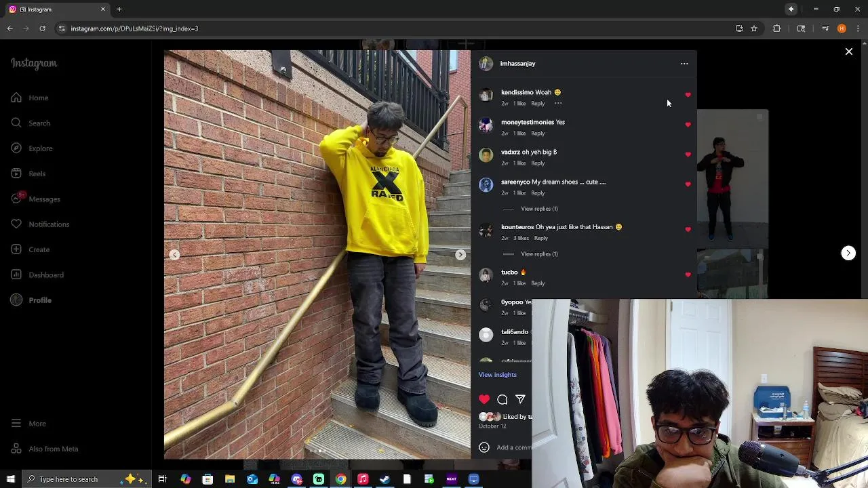The image size is (868, 488).
Task: Toggle like on tucbo's comment
Action: click(x=688, y=274)
